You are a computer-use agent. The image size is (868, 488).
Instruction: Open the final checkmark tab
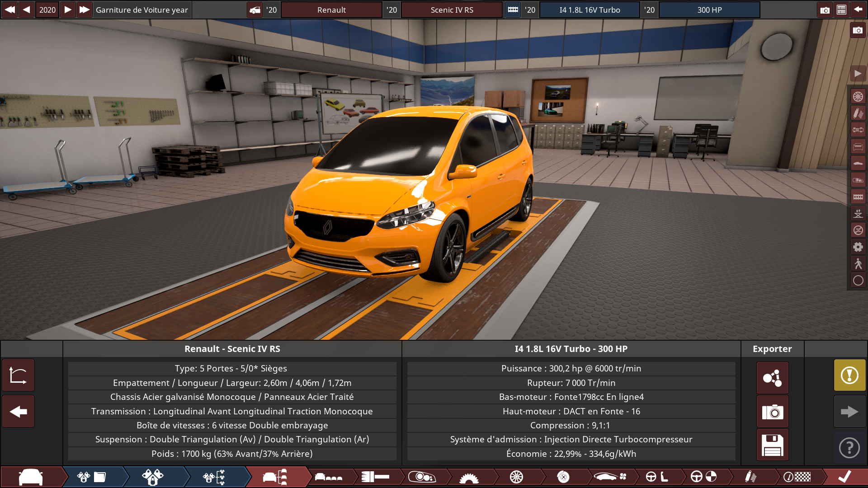pyautogui.click(x=844, y=477)
